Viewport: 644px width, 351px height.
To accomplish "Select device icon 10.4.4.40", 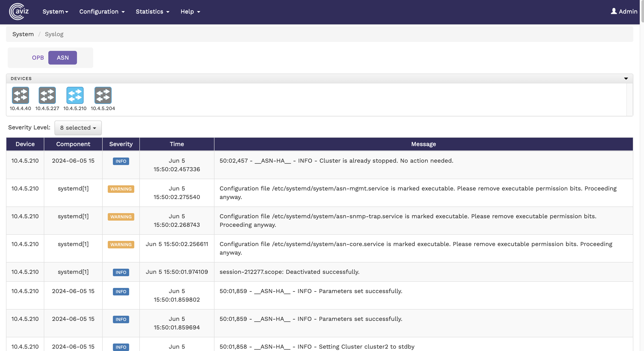I will [20, 95].
